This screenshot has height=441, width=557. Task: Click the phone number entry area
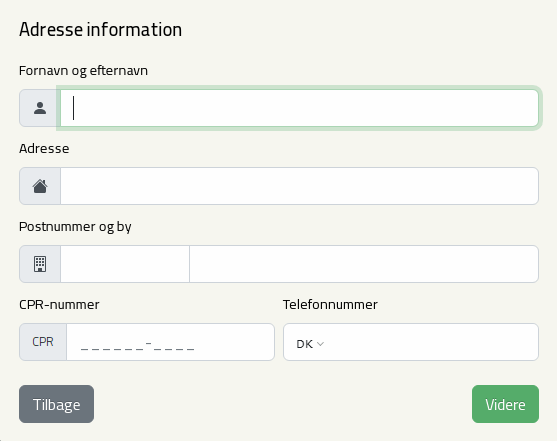(x=432, y=342)
